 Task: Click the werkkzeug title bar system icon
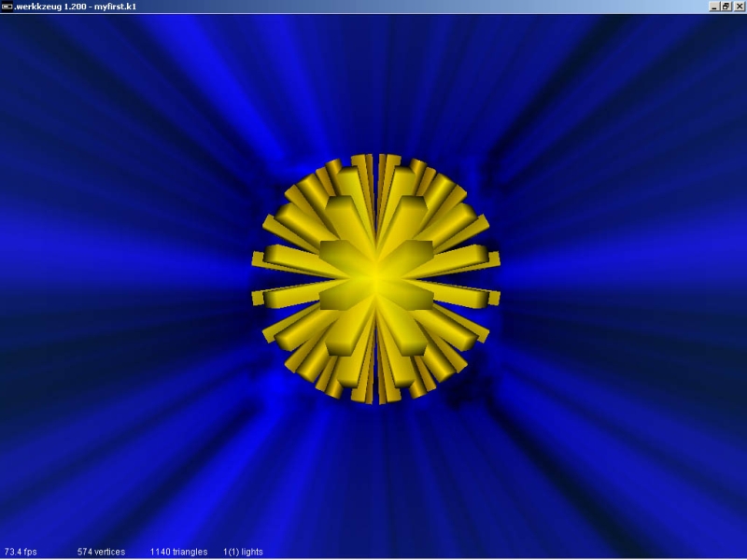coord(7,7)
